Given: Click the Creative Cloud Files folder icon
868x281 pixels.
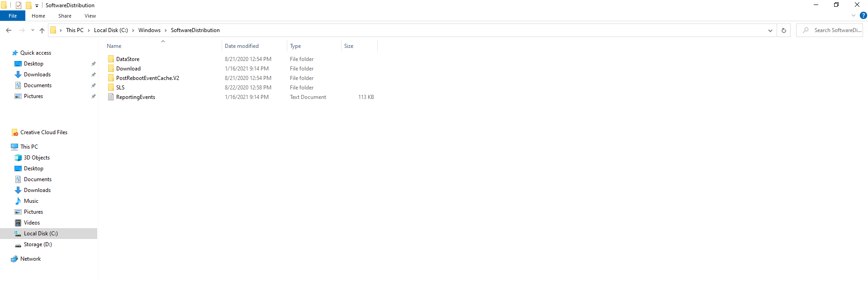Looking at the screenshot, I should tap(15, 132).
